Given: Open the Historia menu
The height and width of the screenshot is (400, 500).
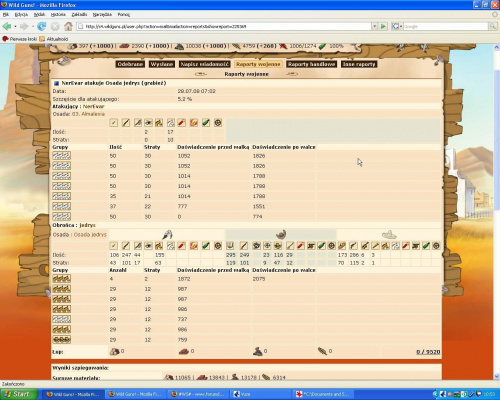Looking at the screenshot, I should coord(58,14).
